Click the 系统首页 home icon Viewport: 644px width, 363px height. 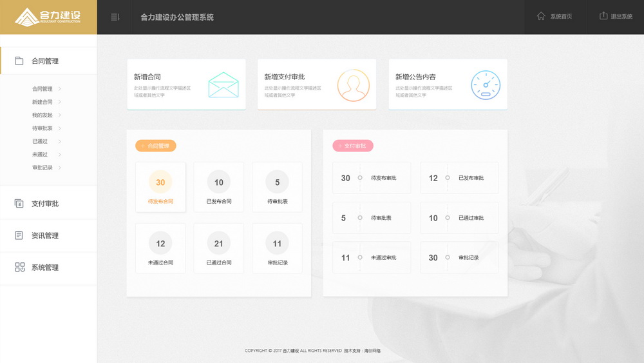click(x=541, y=16)
